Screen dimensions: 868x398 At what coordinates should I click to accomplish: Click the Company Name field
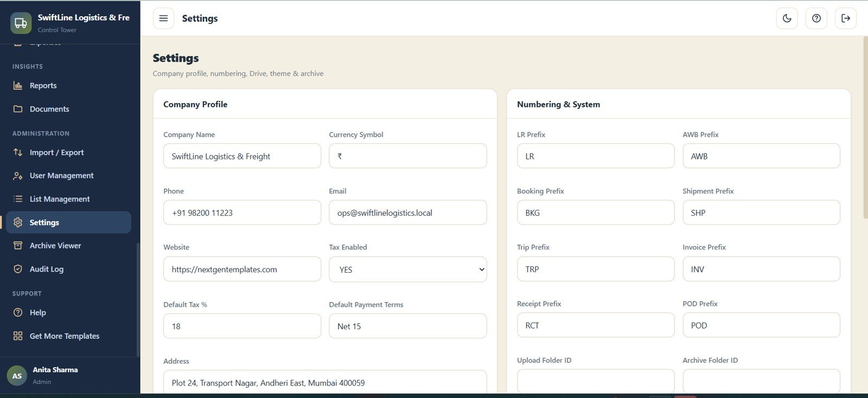(242, 156)
